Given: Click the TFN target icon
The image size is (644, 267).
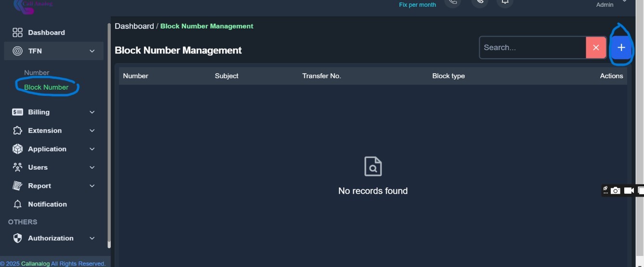Looking at the screenshot, I should pyautogui.click(x=18, y=51).
